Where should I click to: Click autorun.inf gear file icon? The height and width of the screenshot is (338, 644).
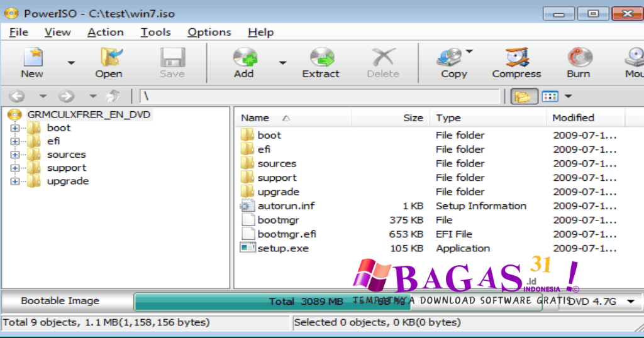coord(248,206)
